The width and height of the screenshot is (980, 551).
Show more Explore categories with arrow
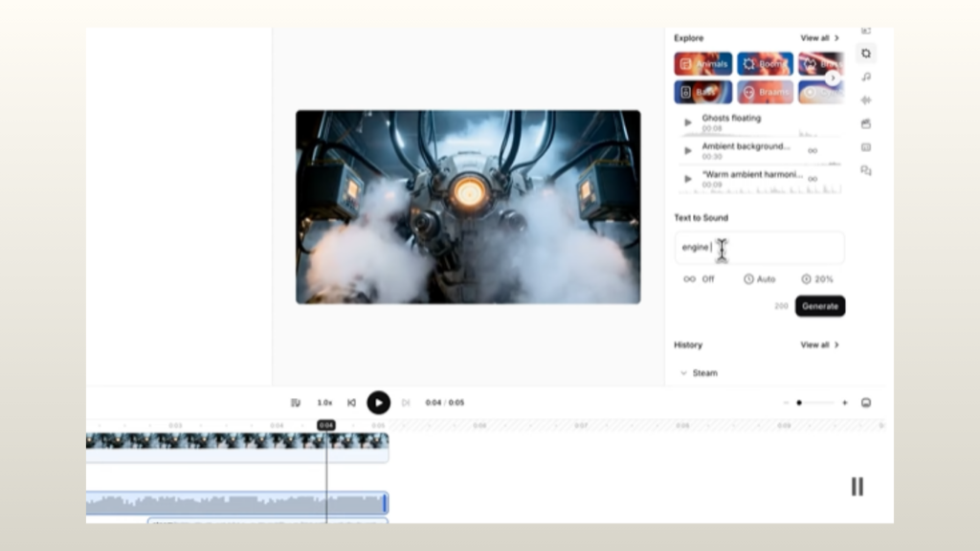833,78
